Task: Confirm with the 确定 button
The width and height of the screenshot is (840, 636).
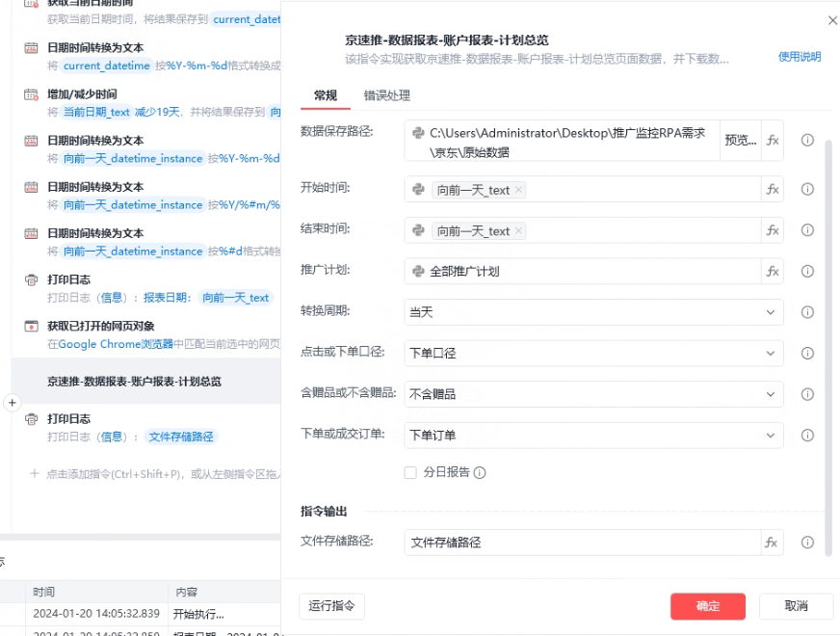Action: 708,606
